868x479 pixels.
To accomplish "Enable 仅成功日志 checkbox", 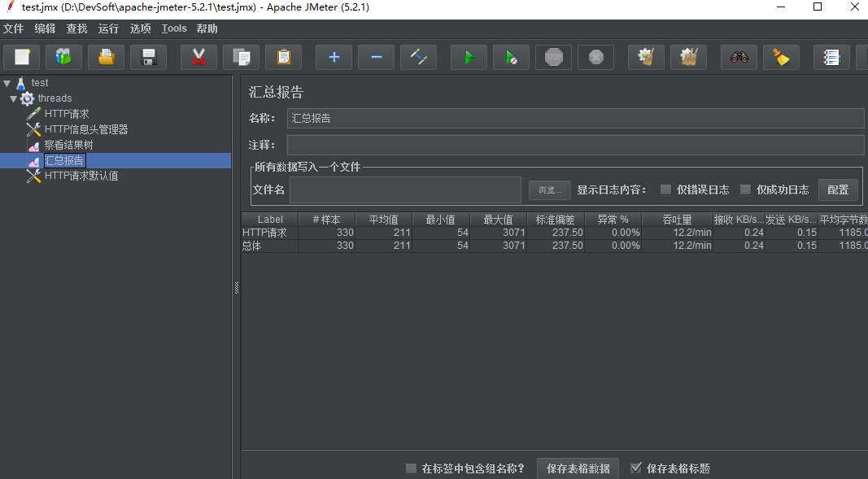I will (x=746, y=189).
